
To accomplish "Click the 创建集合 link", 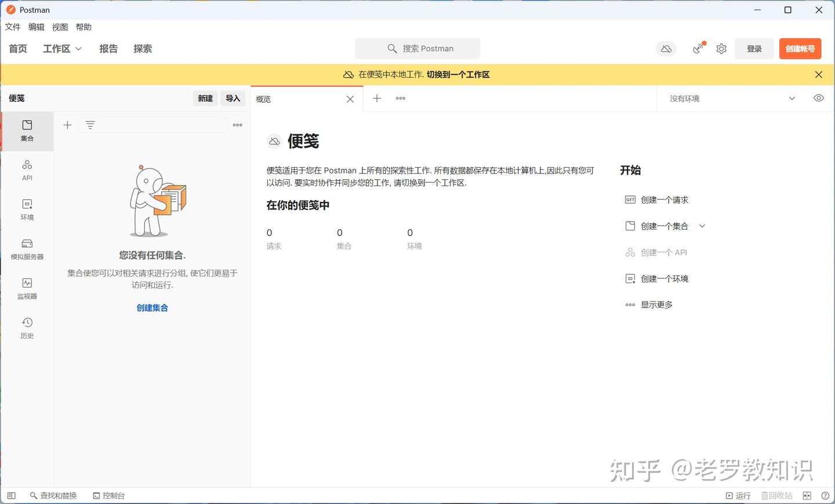I will click(x=153, y=308).
